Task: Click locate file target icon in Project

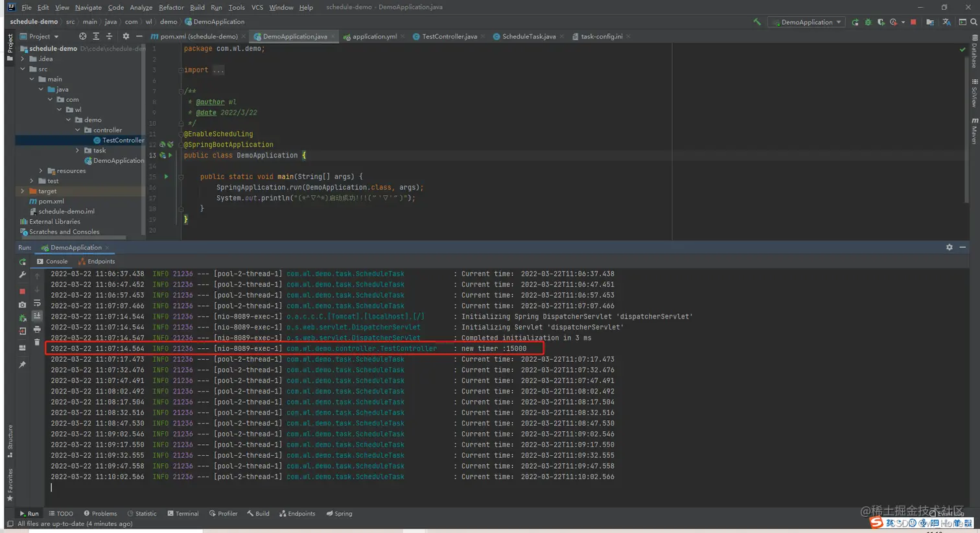Action: (82, 36)
